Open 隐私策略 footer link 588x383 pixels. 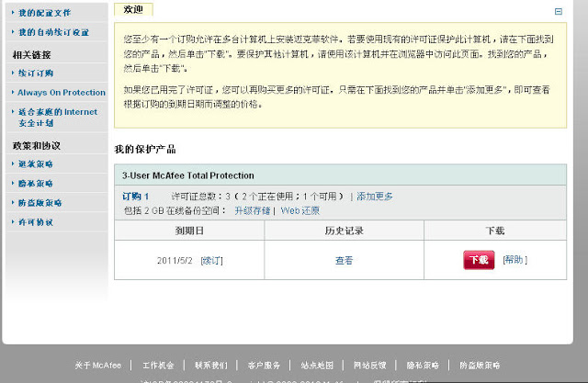pyautogui.click(x=423, y=366)
